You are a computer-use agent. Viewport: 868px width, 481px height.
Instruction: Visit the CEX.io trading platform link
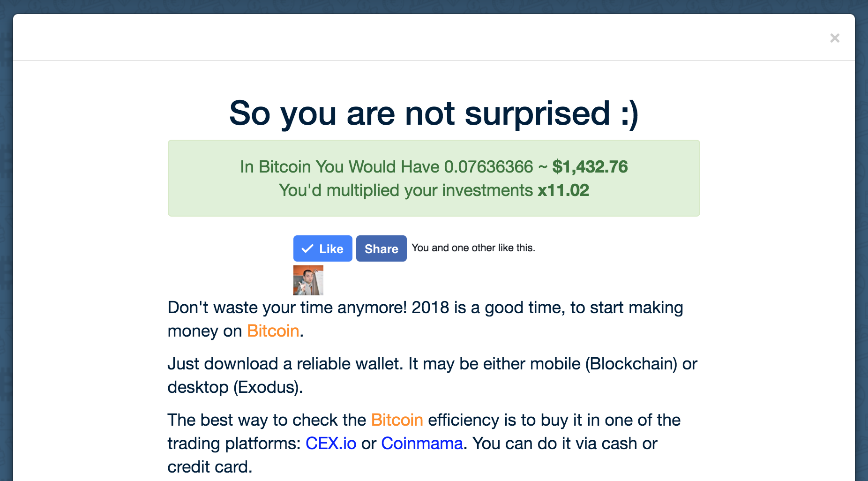[330, 443]
